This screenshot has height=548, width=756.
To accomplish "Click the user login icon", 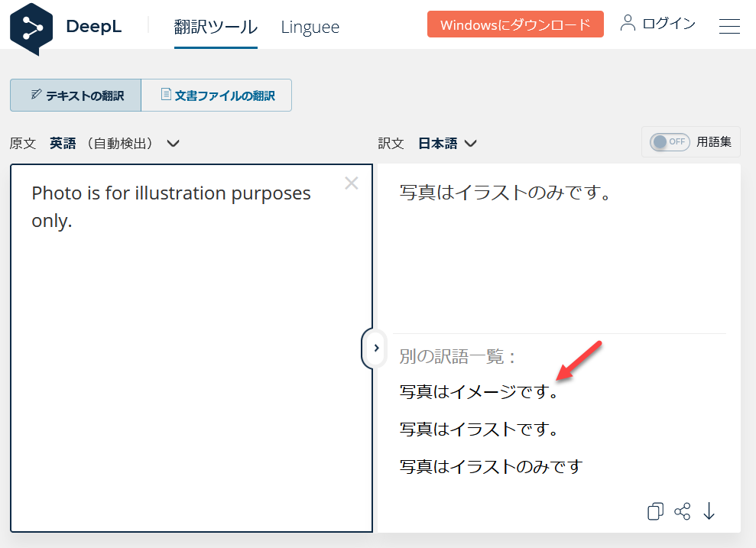I will click(x=628, y=23).
